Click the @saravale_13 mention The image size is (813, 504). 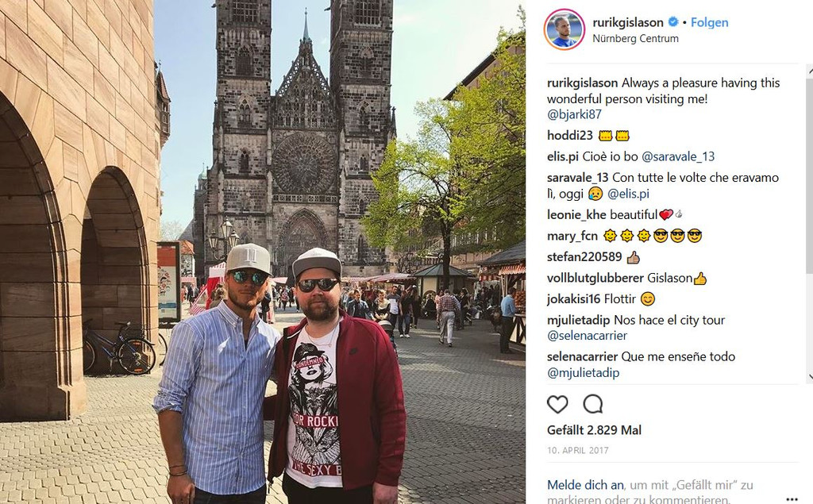point(678,156)
